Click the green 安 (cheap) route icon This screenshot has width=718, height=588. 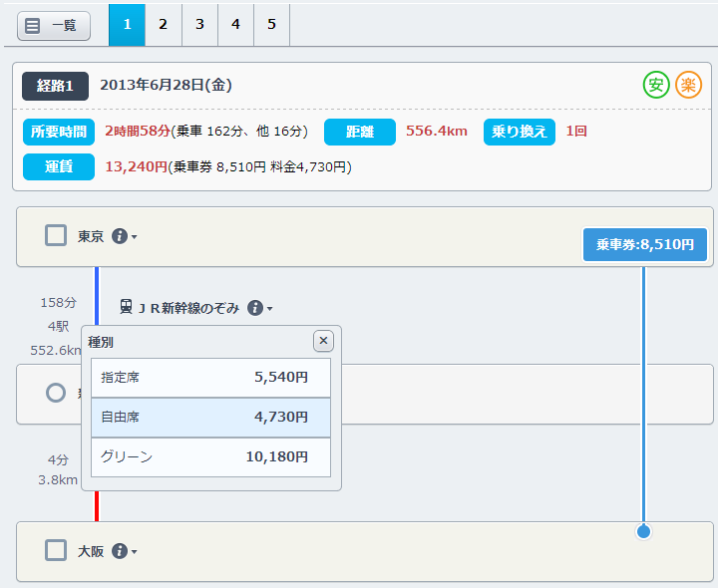coord(655,86)
